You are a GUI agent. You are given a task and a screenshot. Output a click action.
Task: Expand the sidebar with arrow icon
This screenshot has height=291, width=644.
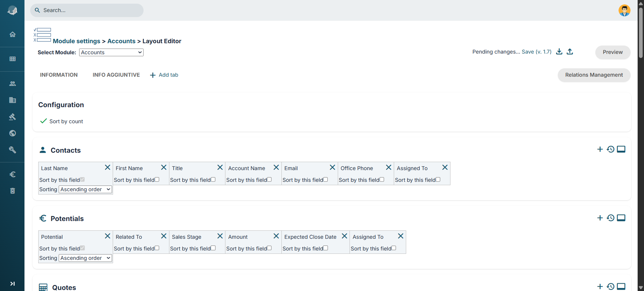coord(12,284)
